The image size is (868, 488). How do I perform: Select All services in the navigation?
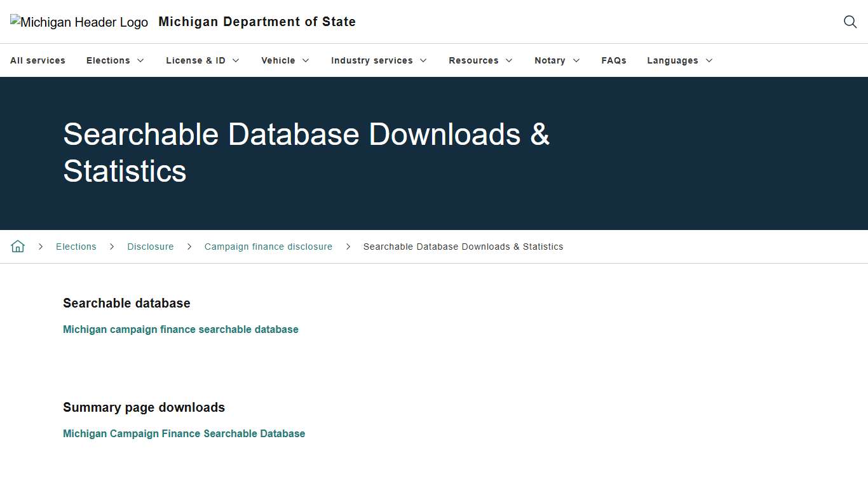coord(37,60)
